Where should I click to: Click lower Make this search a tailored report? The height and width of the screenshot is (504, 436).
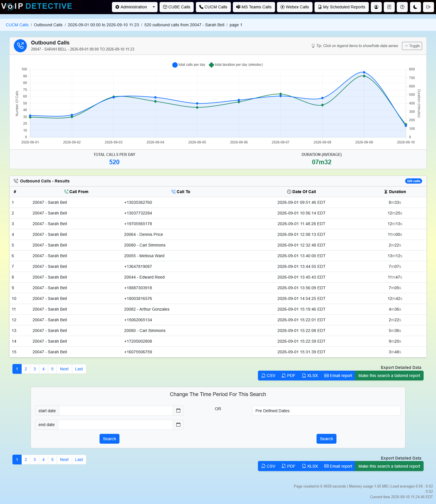coord(389,466)
